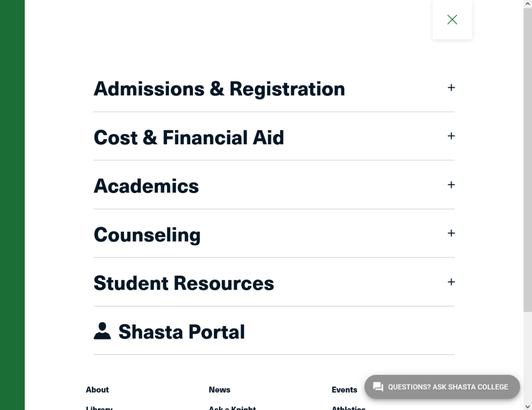Expand Cost & Financial Aid plus icon
The image size is (532, 410).
coord(451,136)
